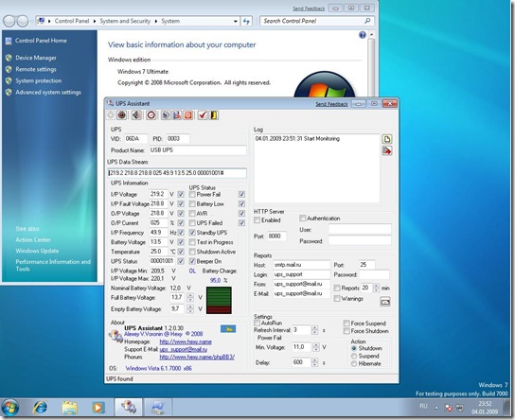The image size is (515, 420).
Task: Click the send test email icon in Reports
Action: [x=385, y=302]
